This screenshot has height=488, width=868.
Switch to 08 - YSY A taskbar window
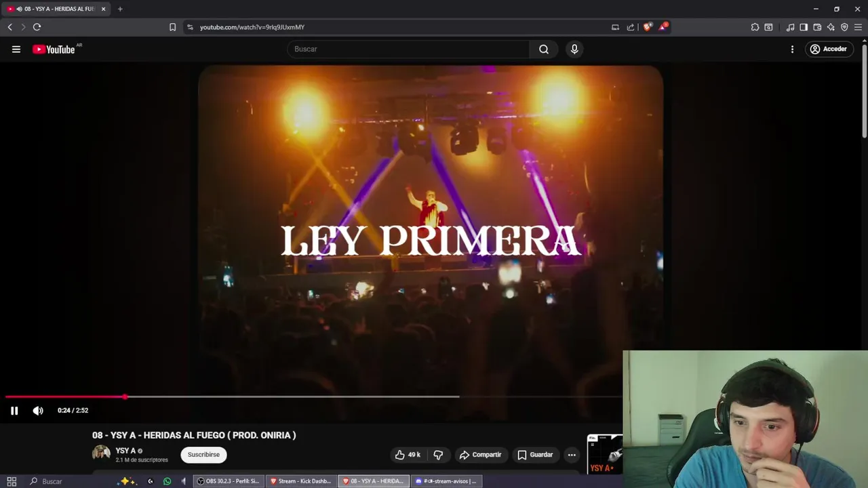tap(373, 481)
